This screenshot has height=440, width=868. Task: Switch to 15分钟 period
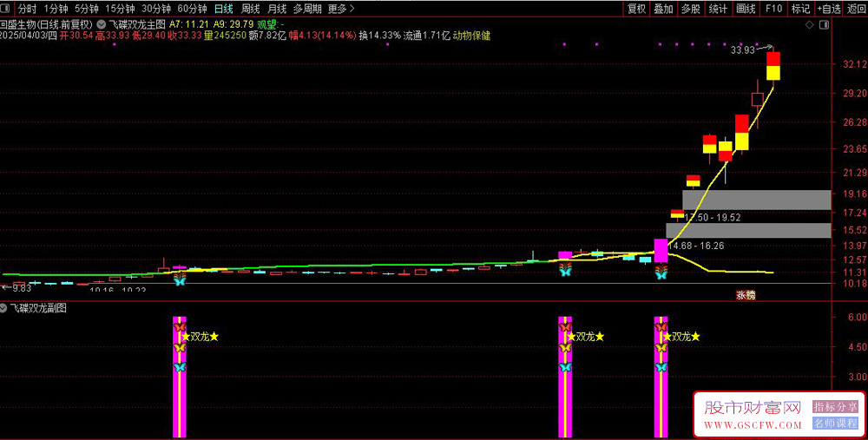120,9
